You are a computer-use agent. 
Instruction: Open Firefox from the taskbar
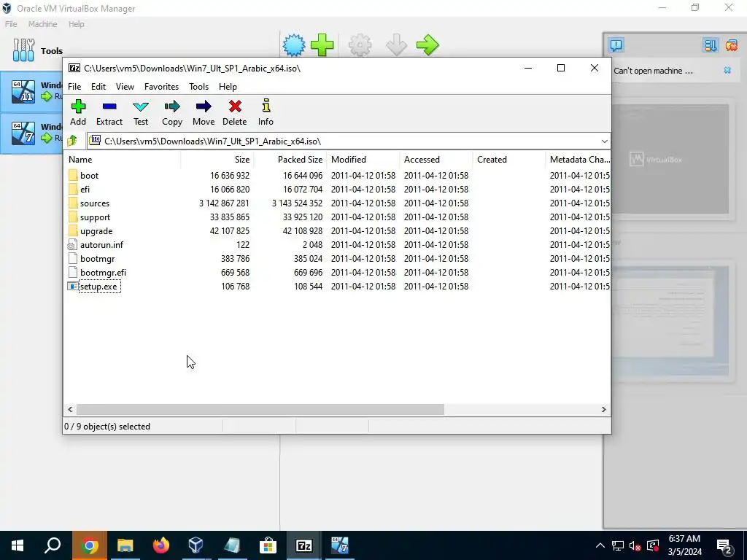[160, 545]
